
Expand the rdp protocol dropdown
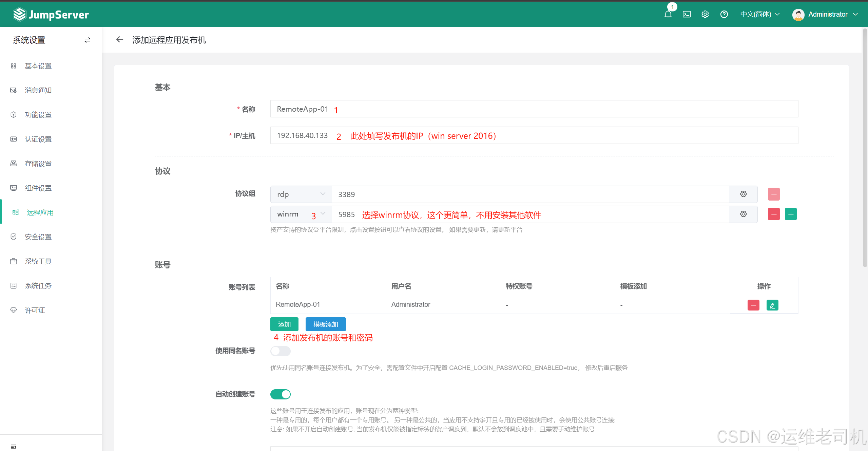[301, 194]
